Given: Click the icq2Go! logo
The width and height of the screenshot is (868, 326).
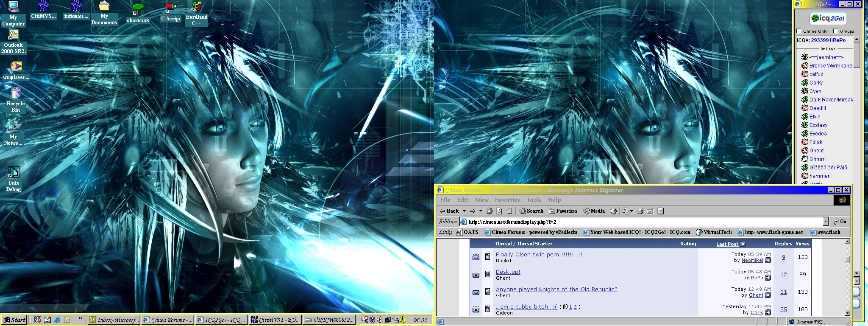Looking at the screenshot, I should pos(827,18).
